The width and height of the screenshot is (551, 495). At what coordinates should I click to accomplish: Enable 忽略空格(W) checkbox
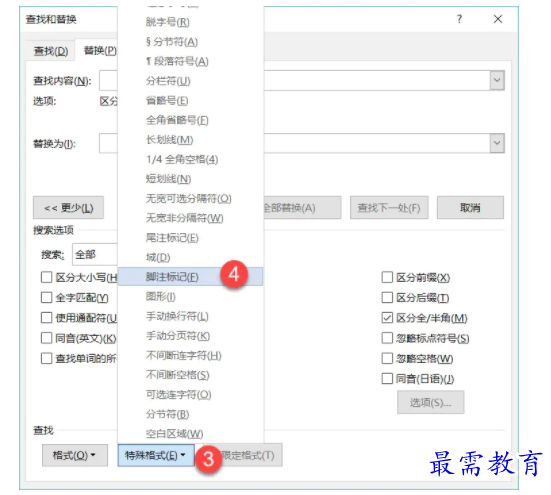pyautogui.click(x=387, y=358)
